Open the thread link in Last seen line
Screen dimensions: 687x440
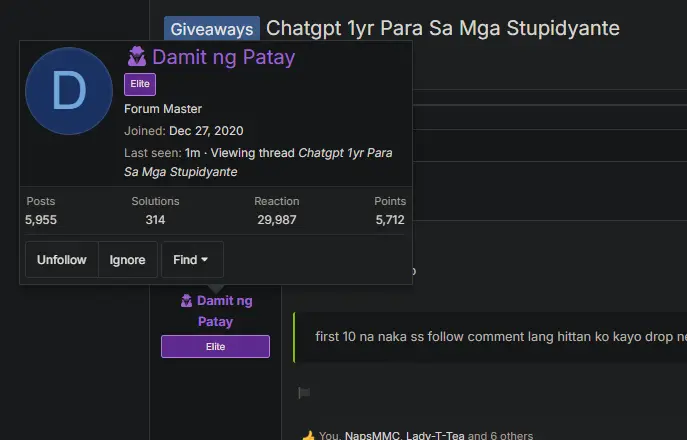258,162
